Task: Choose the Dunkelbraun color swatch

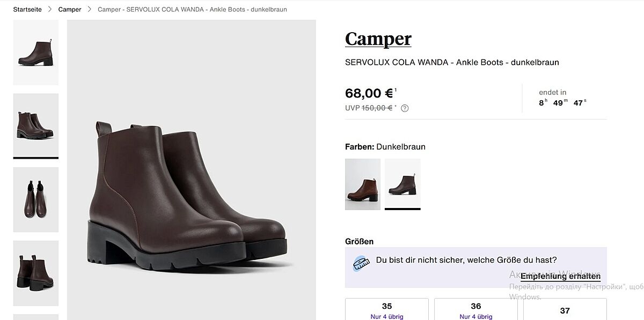Action: [402, 184]
